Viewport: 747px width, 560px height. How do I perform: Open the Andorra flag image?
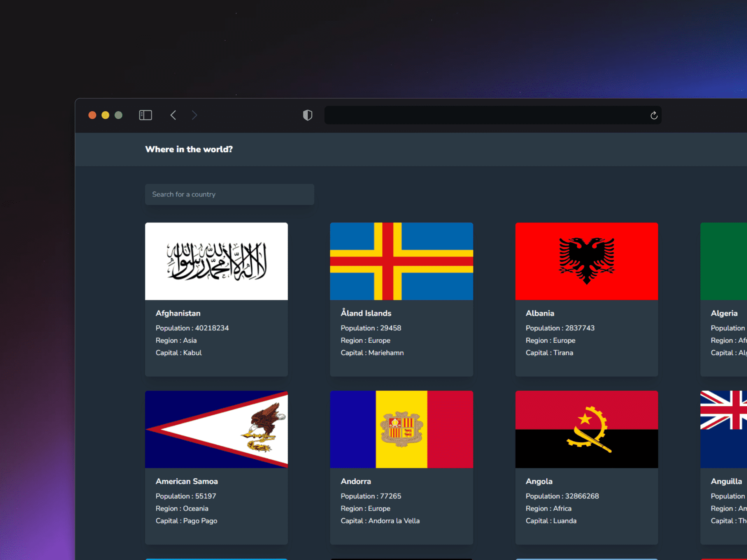point(402,429)
